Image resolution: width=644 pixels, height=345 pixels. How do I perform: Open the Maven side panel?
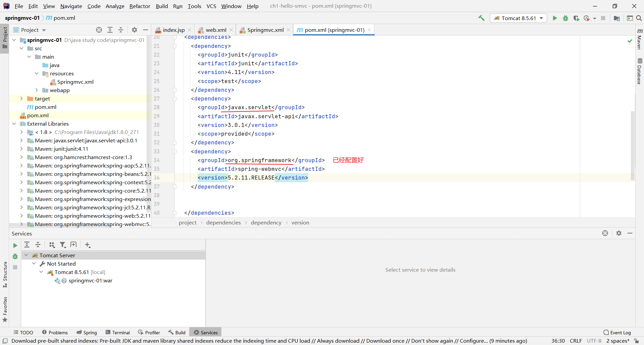[x=640, y=39]
